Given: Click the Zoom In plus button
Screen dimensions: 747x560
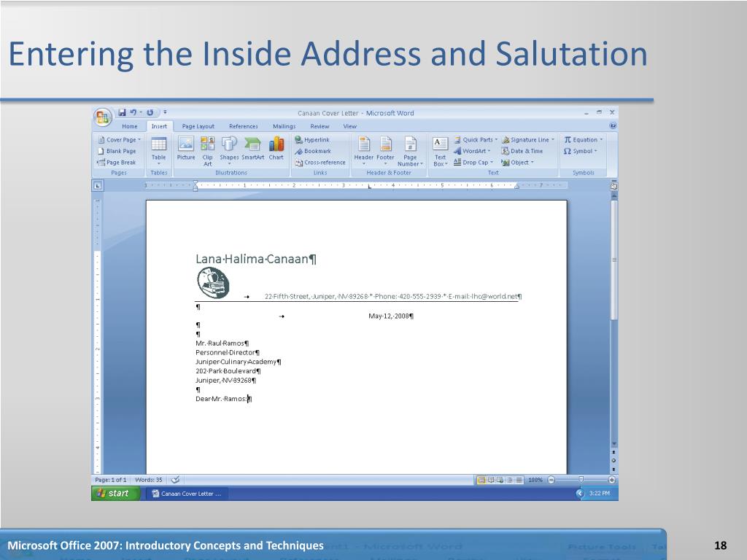Looking at the screenshot, I should point(612,480).
